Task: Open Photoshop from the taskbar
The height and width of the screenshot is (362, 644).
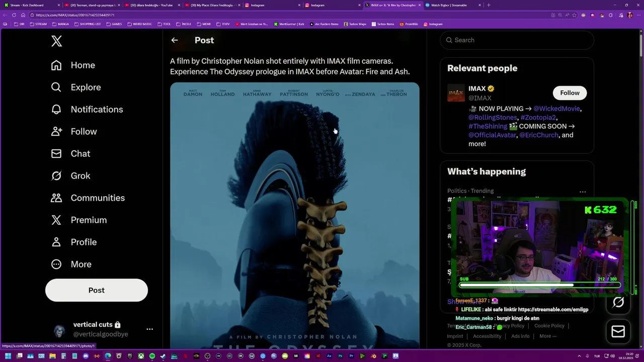Action: [x=340, y=356]
